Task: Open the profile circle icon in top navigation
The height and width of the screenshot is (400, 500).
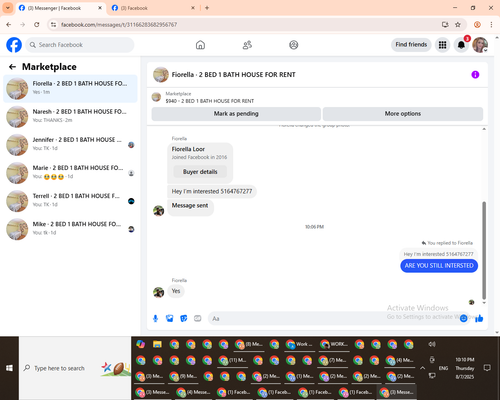Action: click(x=294, y=45)
